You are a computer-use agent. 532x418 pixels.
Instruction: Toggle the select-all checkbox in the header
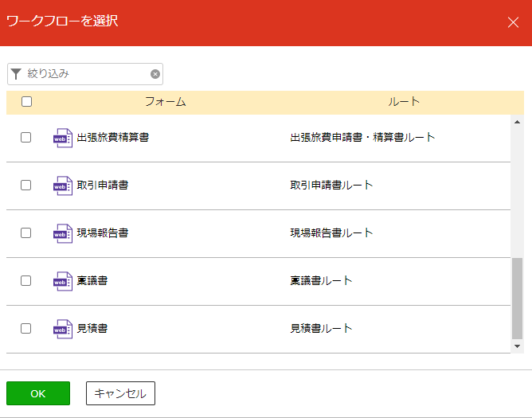(26, 101)
